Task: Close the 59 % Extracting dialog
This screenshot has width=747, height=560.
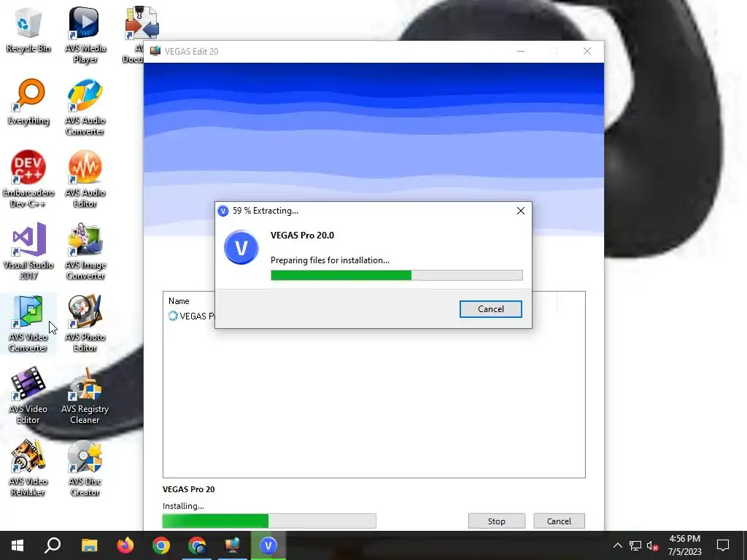Action: (521, 211)
